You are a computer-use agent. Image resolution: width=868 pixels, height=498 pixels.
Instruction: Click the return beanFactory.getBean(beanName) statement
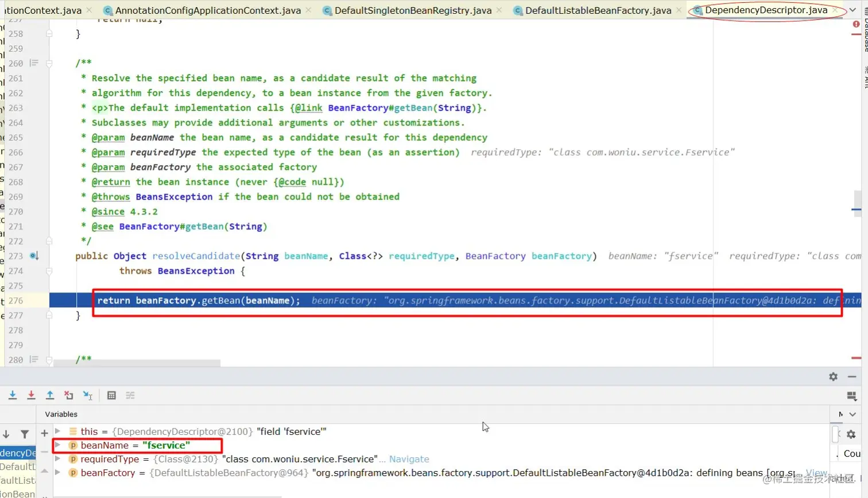click(x=199, y=301)
